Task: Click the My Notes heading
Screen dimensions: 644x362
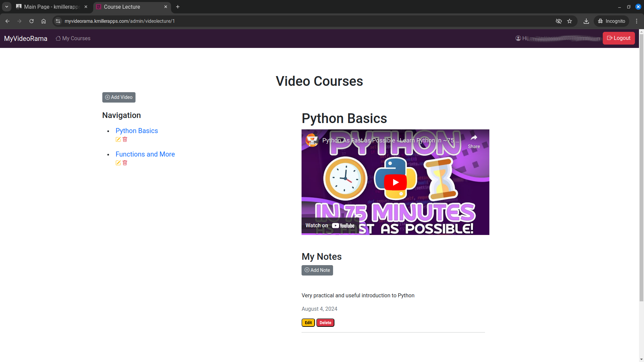Action: click(321, 257)
